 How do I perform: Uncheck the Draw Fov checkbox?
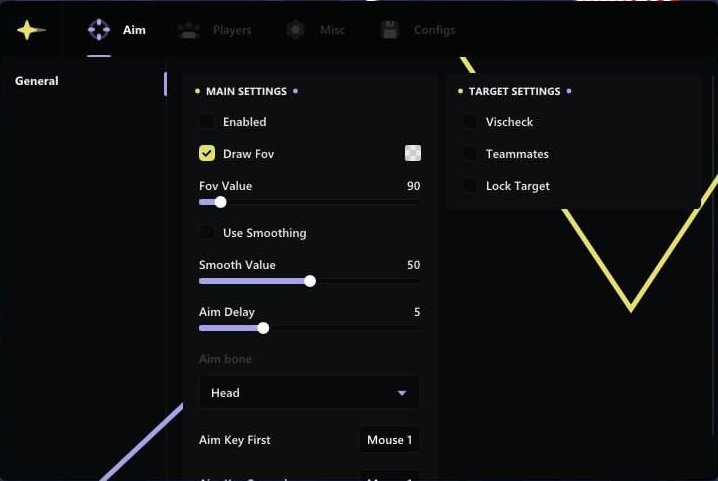(x=207, y=154)
